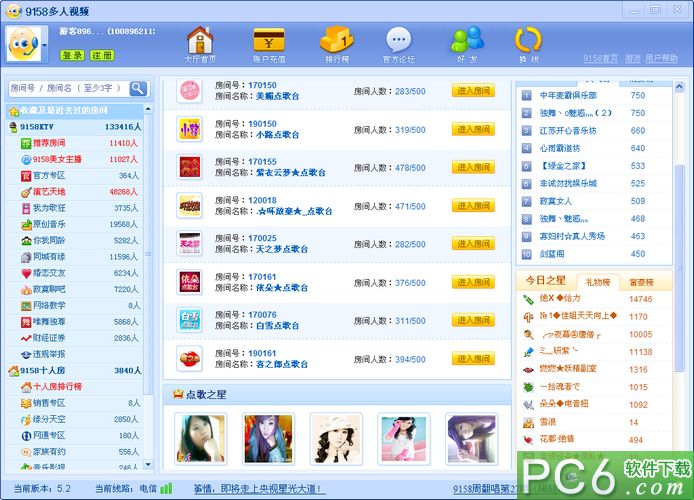Enter room 170161 依朵点歌台
The image size is (694, 500).
point(473,282)
